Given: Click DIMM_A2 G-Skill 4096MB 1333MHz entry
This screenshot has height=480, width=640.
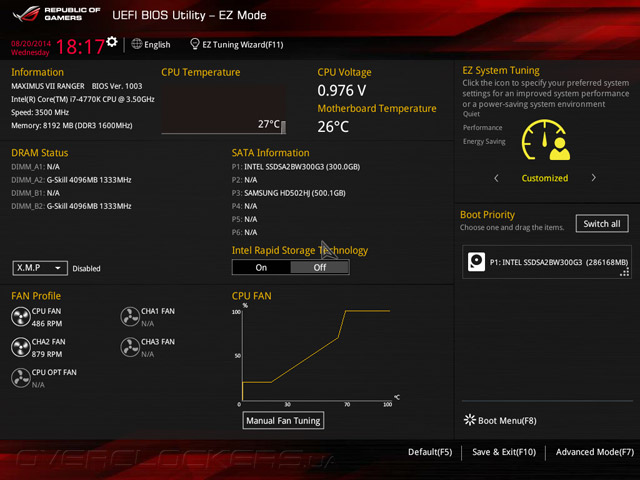Looking at the screenshot, I should [71, 180].
